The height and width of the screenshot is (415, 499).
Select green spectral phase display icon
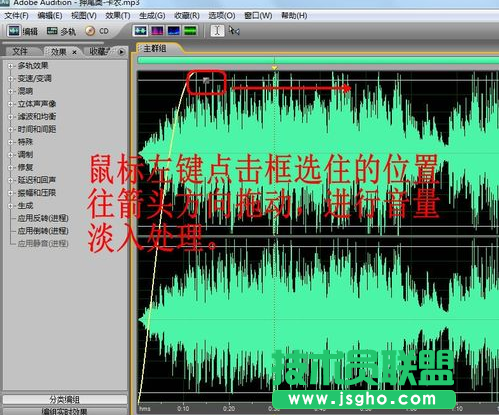pyautogui.click(x=190, y=31)
